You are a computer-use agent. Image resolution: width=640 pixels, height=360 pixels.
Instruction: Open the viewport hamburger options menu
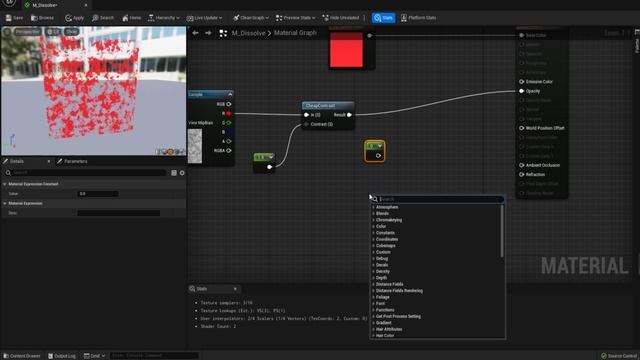point(7,32)
